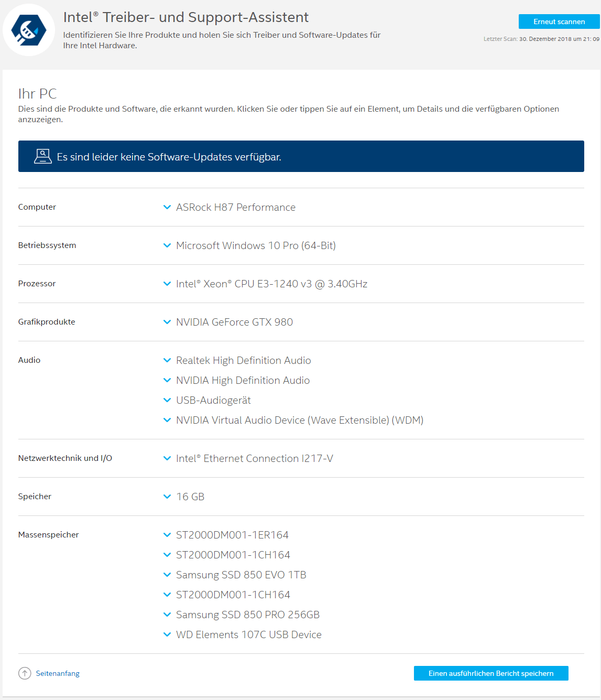Expand Microsoft Windows 10 Pro details
The image size is (601, 700).
pyautogui.click(x=249, y=245)
